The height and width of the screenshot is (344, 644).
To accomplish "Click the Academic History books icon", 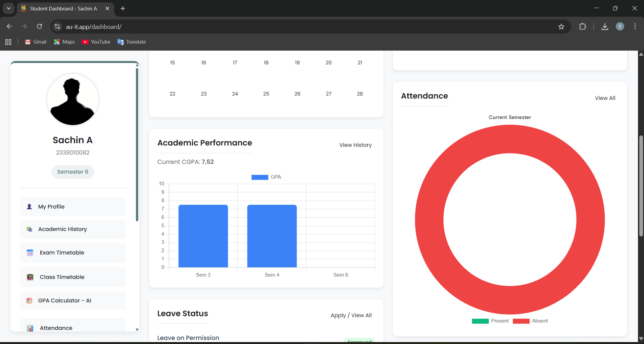I will [x=30, y=229].
